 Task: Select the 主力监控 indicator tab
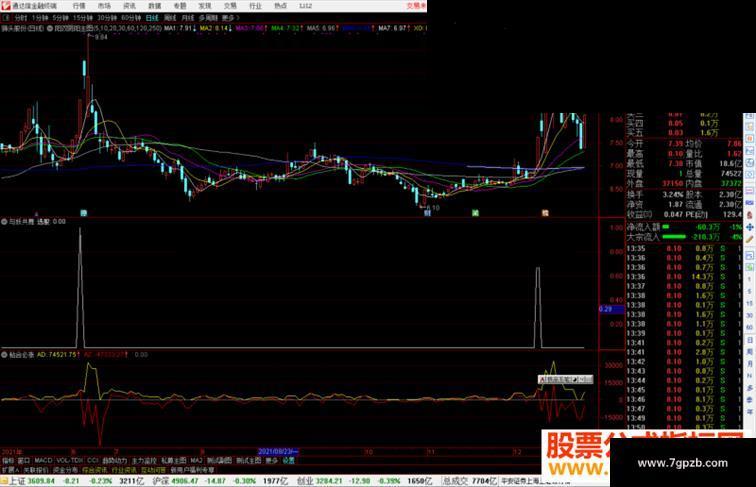[x=144, y=461]
